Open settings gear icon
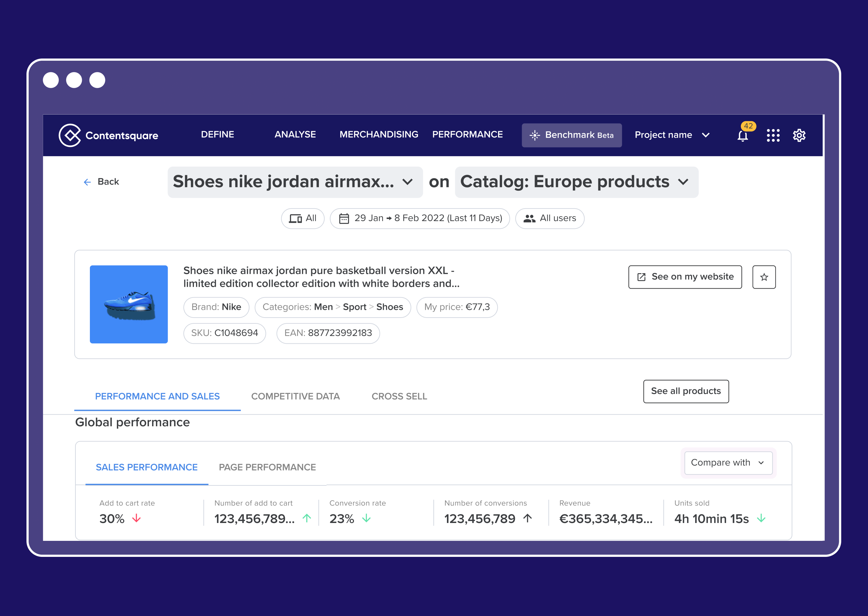Image resolution: width=868 pixels, height=616 pixels. [x=799, y=135]
